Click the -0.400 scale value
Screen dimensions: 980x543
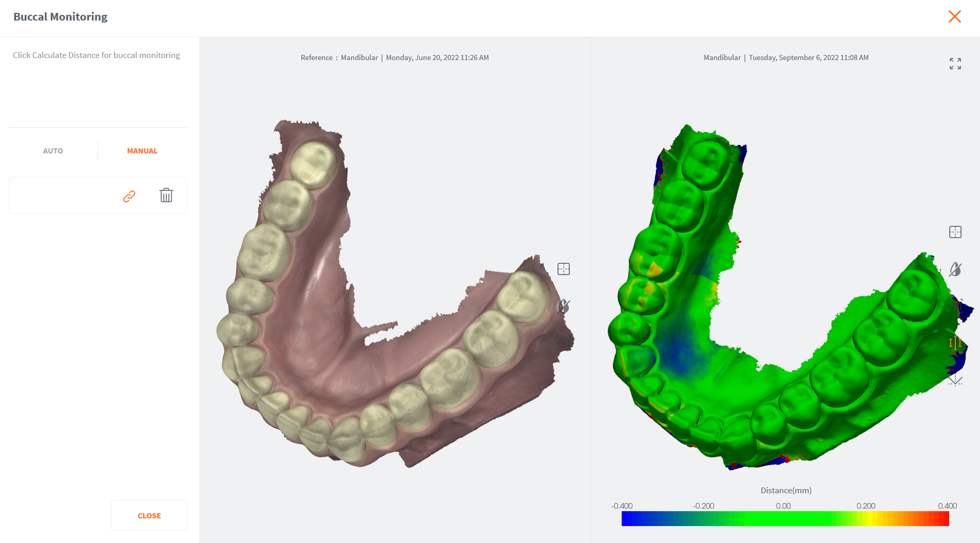622,506
